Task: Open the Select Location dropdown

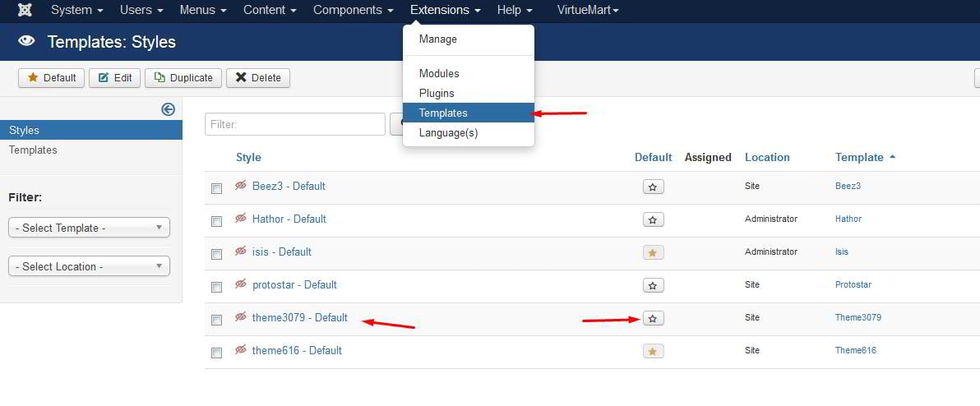Action: 89,266
